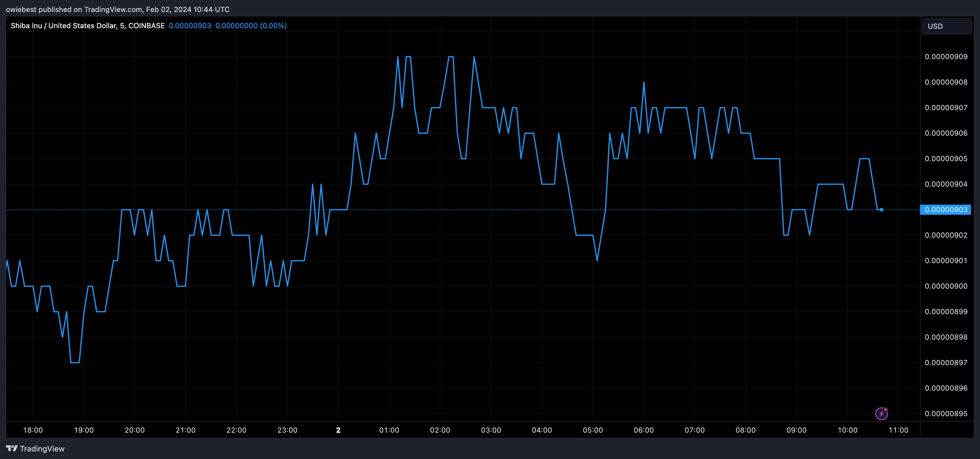980x459 pixels.
Task: Click the 01:00 time axis label
Action: pyautogui.click(x=389, y=430)
